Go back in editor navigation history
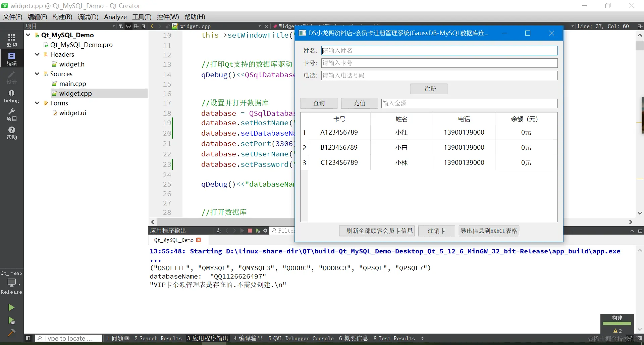 click(152, 26)
